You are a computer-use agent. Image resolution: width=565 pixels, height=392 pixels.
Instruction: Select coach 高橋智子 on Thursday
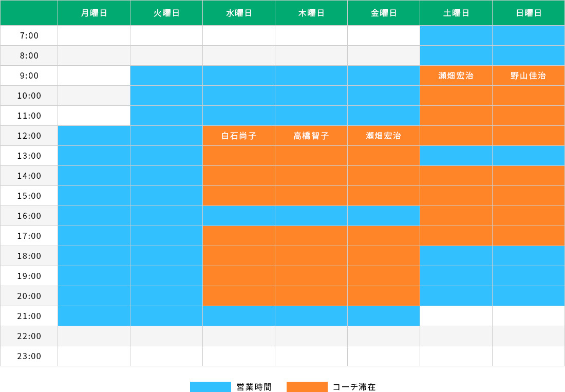pos(311,136)
